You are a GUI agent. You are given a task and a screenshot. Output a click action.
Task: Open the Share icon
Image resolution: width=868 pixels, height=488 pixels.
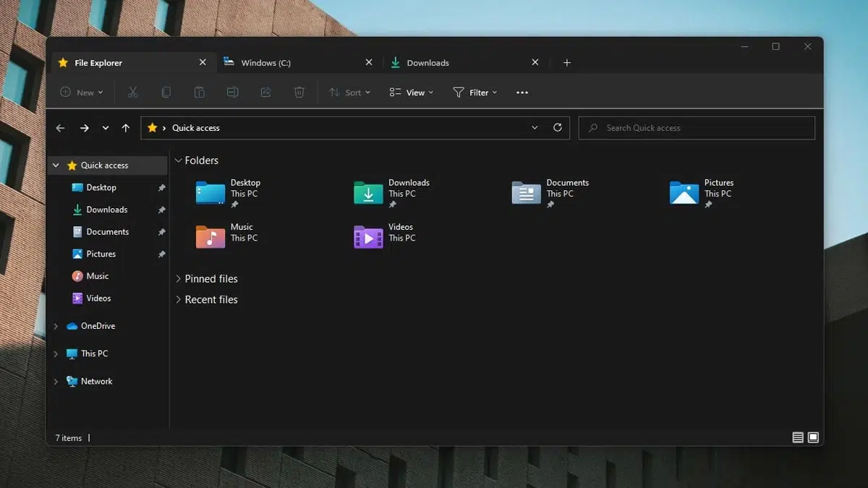265,92
